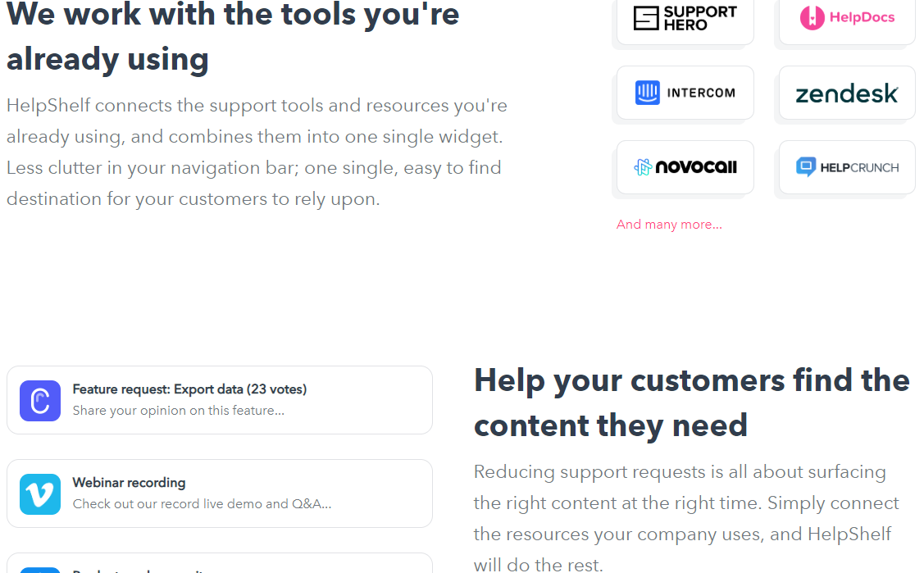Select the HelpDocs logo

pyautogui.click(x=846, y=17)
